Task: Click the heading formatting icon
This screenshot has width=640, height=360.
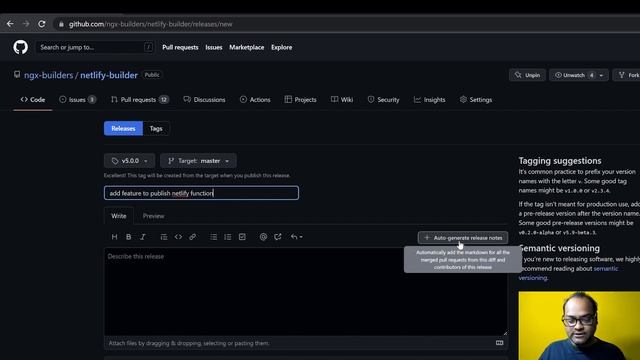Action: tap(114, 237)
